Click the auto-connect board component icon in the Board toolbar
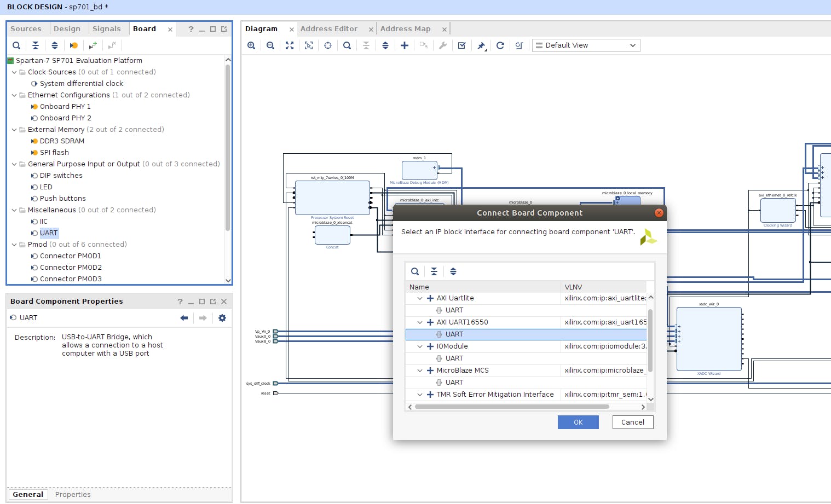The width and height of the screenshot is (831, 504). pos(74,45)
